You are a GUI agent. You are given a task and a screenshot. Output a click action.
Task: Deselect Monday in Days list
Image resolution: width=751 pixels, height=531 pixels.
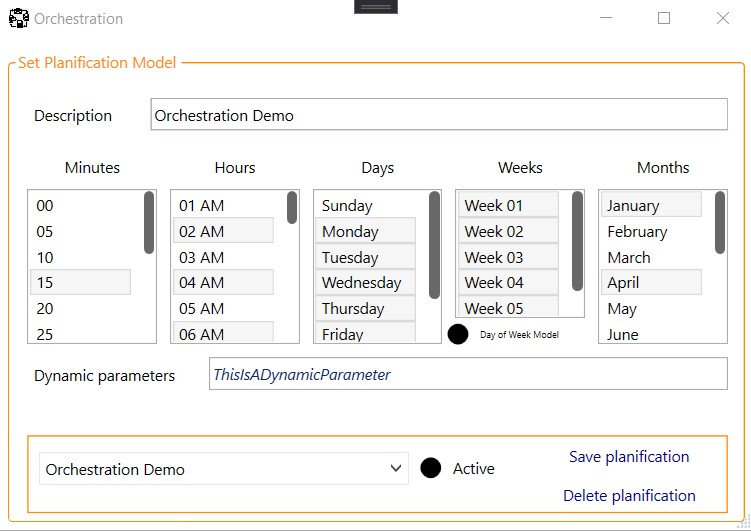point(365,231)
